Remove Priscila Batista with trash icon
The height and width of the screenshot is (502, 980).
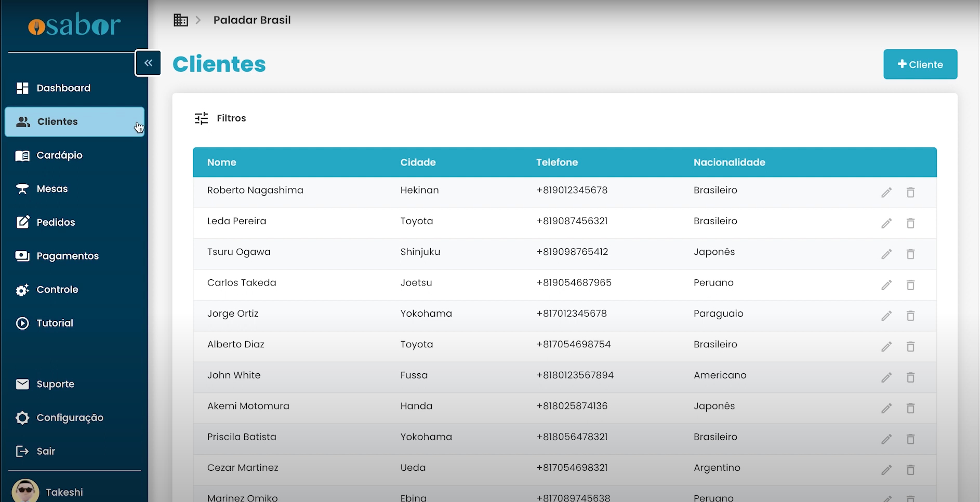[910, 439]
